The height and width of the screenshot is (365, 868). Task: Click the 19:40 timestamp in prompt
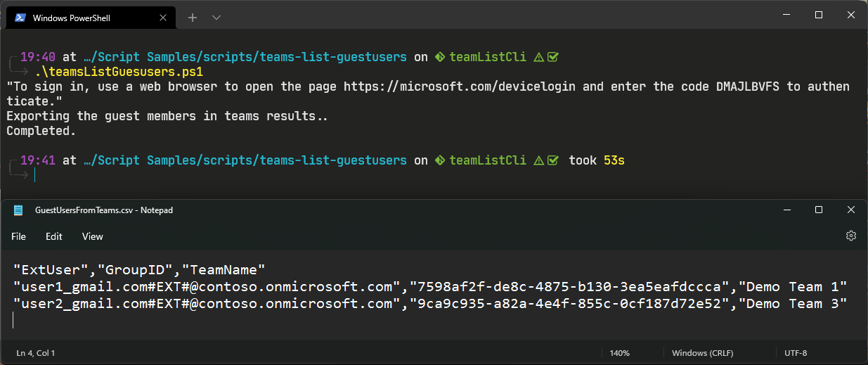pyautogui.click(x=38, y=57)
